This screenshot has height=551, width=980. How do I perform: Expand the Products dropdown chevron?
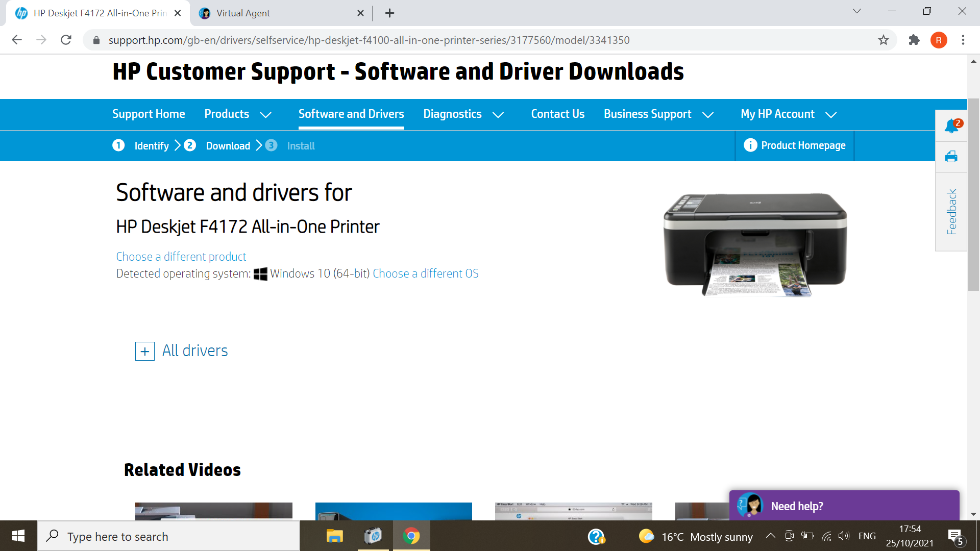coord(265,115)
